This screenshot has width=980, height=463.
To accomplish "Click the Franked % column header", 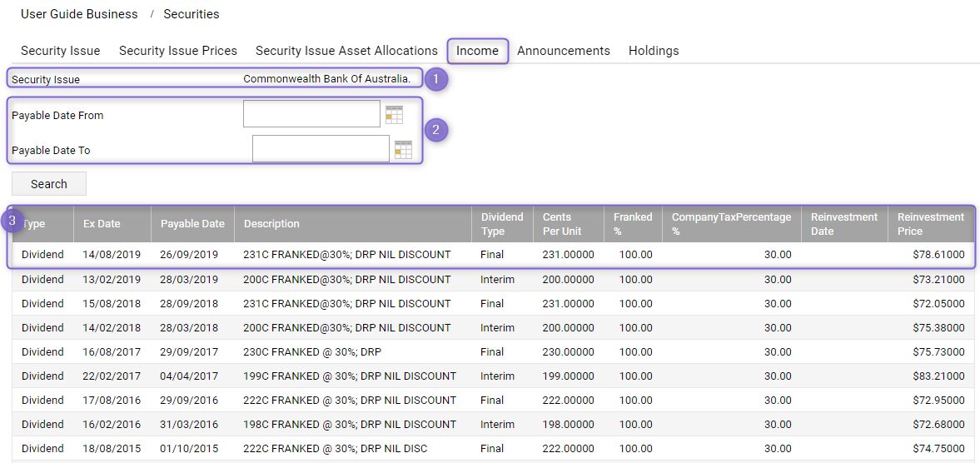I will (633, 224).
